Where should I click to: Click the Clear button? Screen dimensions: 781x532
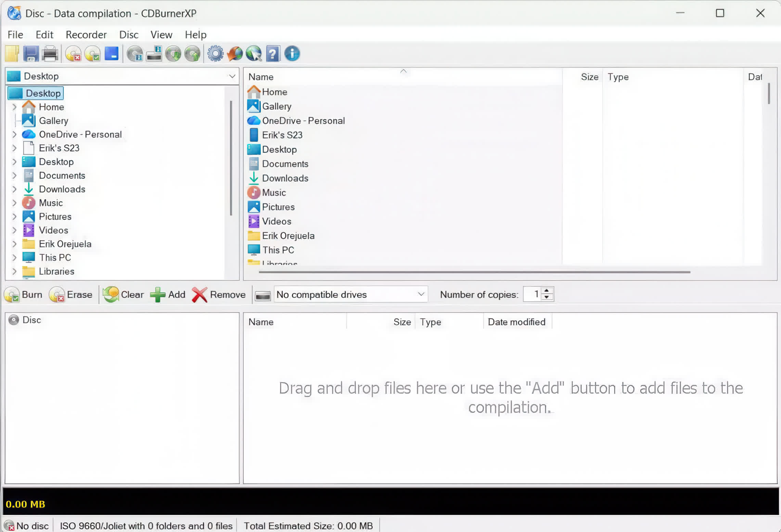pyautogui.click(x=124, y=294)
